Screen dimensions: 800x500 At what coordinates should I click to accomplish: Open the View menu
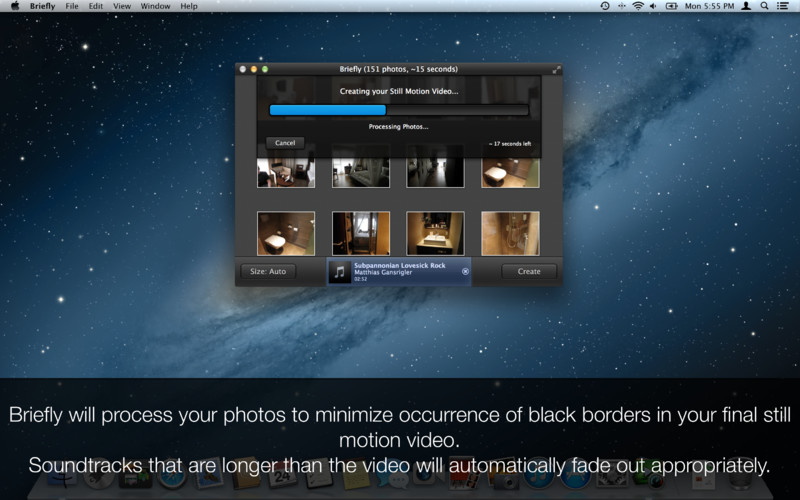[122, 6]
